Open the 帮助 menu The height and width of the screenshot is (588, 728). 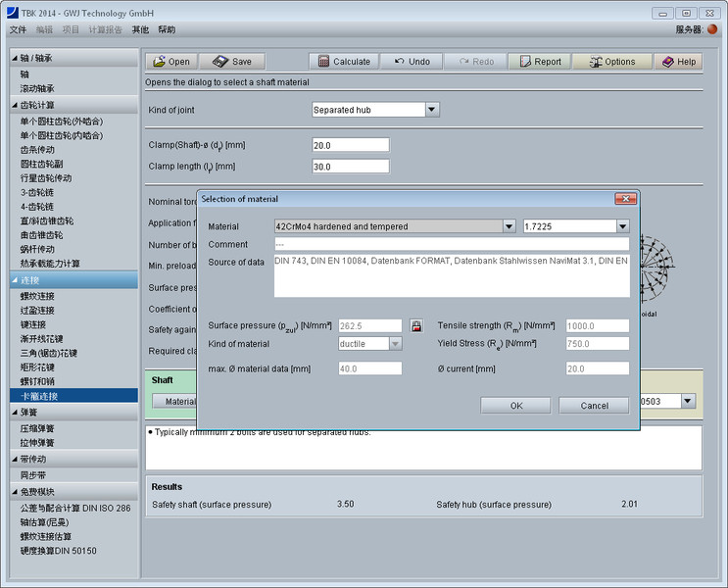pyautogui.click(x=167, y=29)
